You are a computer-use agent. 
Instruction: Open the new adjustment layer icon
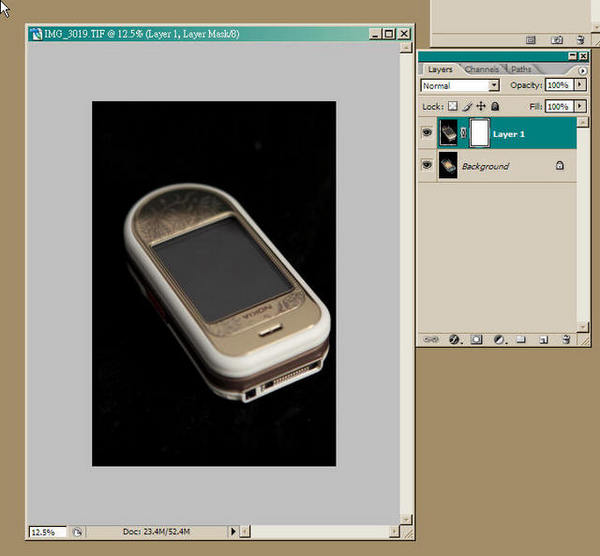coord(499,339)
